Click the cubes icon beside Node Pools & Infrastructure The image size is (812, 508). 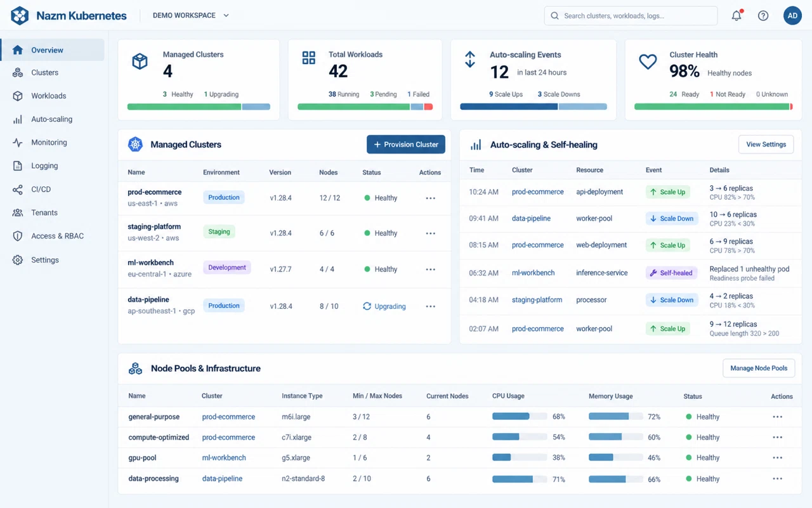point(135,368)
